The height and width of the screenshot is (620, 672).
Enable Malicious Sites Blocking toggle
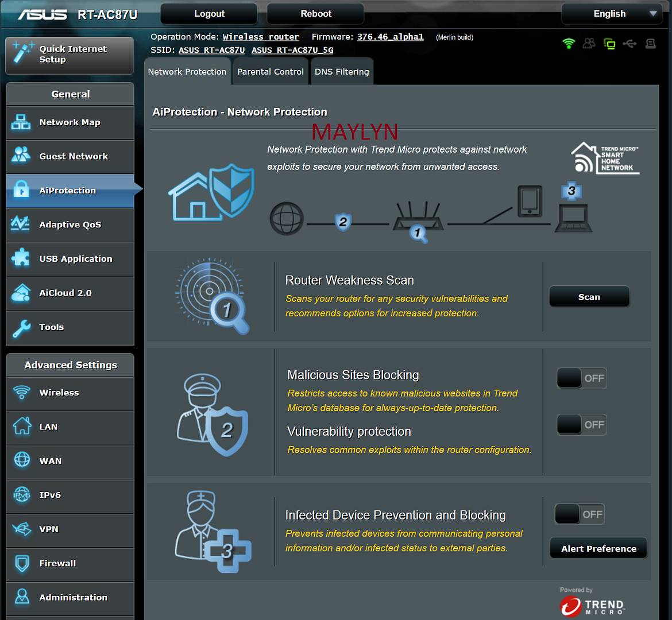(581, 378)
